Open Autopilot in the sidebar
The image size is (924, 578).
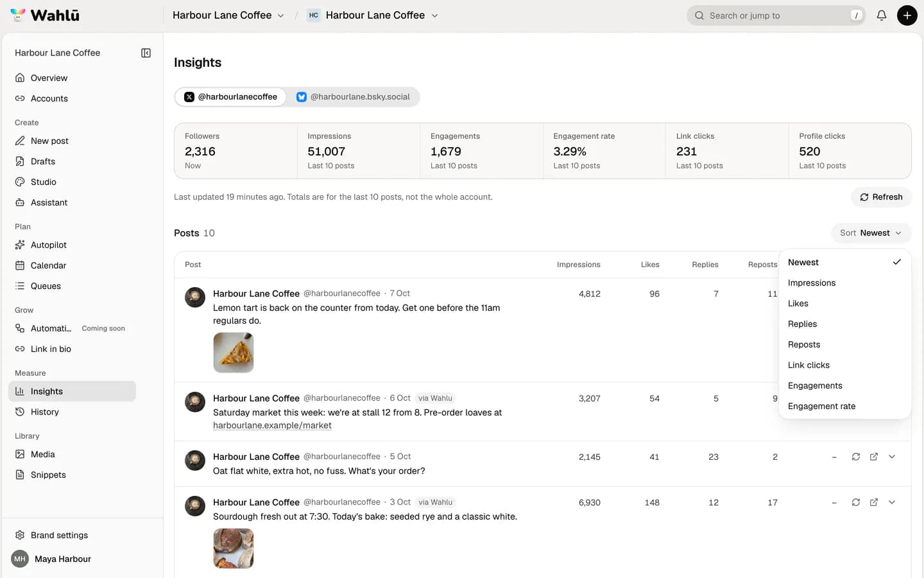coord(72,245)
